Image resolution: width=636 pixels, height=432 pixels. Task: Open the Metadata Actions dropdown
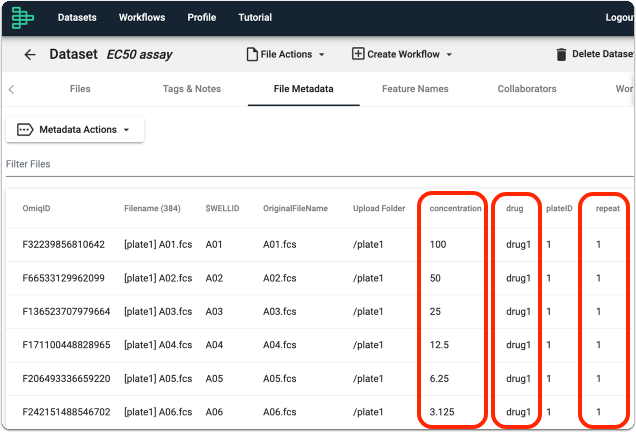pos(75,130)
